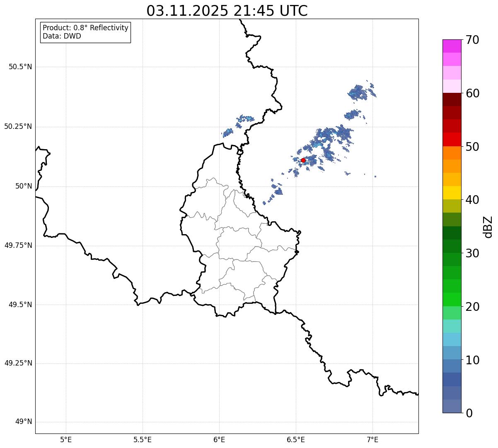Click the "49.5°N" latitude label

pyautogui.click(x=20, y=305)
